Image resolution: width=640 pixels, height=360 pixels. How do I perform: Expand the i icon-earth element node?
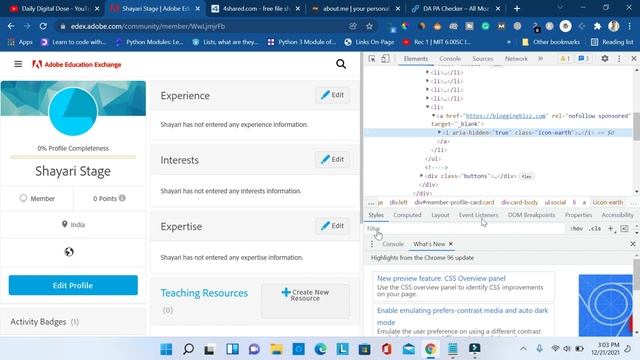click(439, 132)
